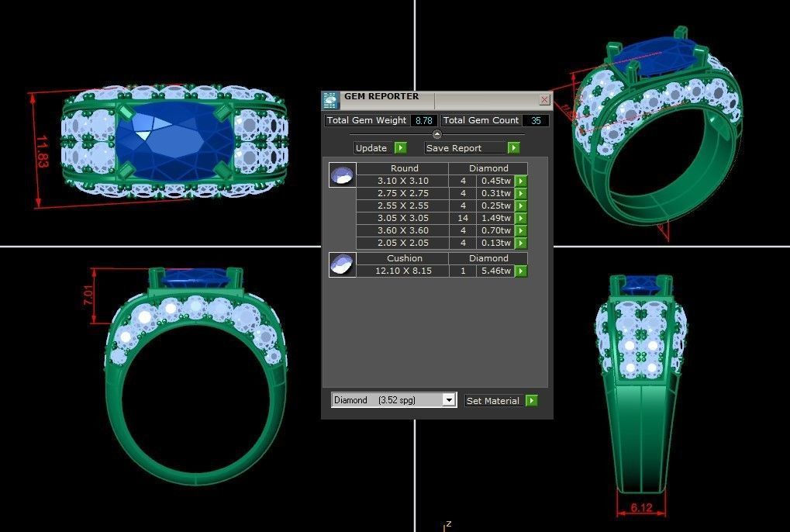Click the Round column header
Screen dimensions: 790x532
[x=404, y=168]
